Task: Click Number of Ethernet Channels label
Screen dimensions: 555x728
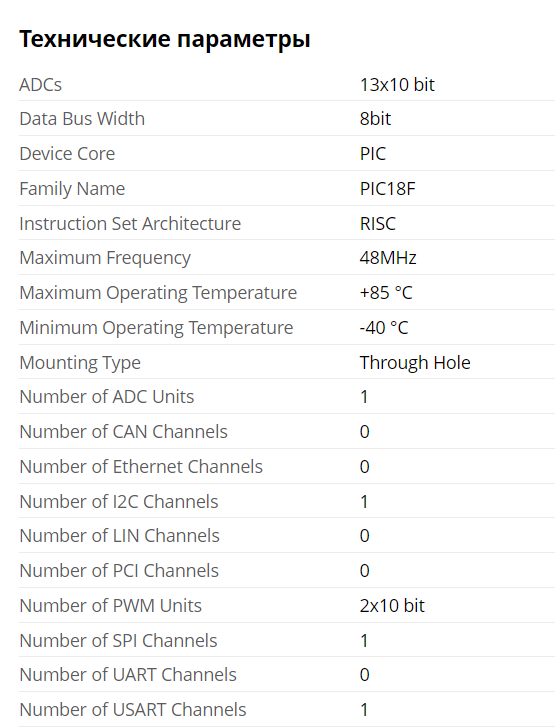Action: tap(141, 467)
